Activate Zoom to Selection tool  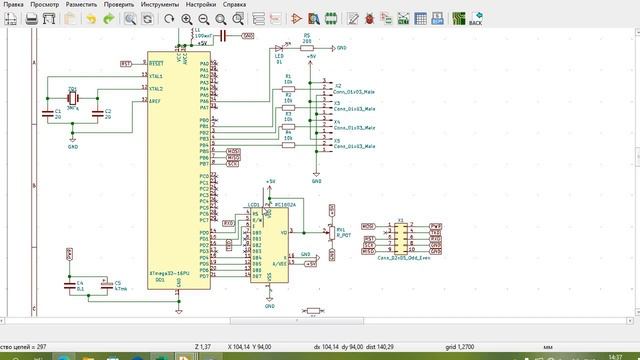[x=238, y=19]
